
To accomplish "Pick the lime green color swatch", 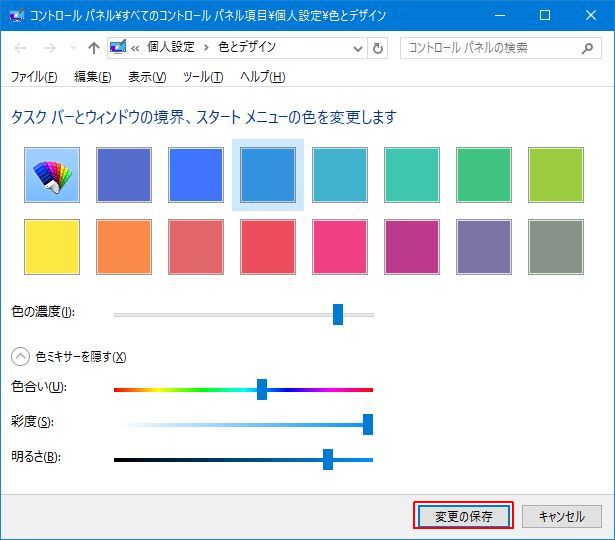I will (x=555, y=175).
